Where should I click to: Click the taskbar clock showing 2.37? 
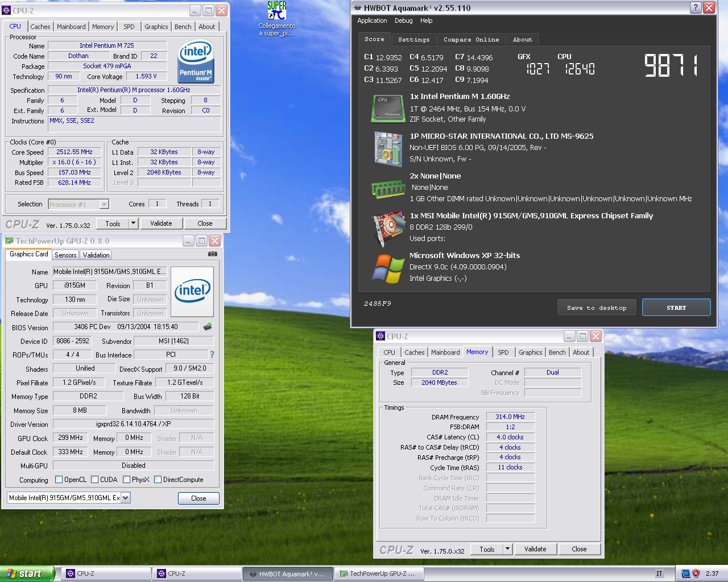(x=712, y=573)
